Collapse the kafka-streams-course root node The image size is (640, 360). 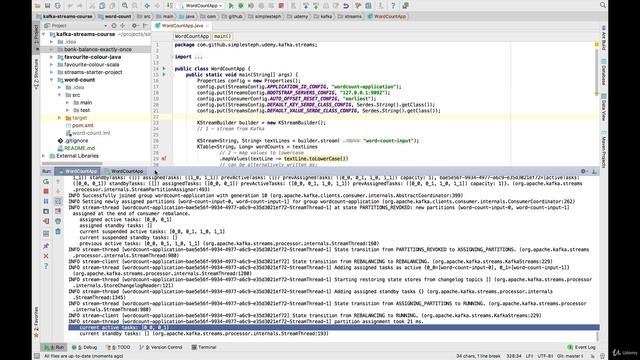44,34
